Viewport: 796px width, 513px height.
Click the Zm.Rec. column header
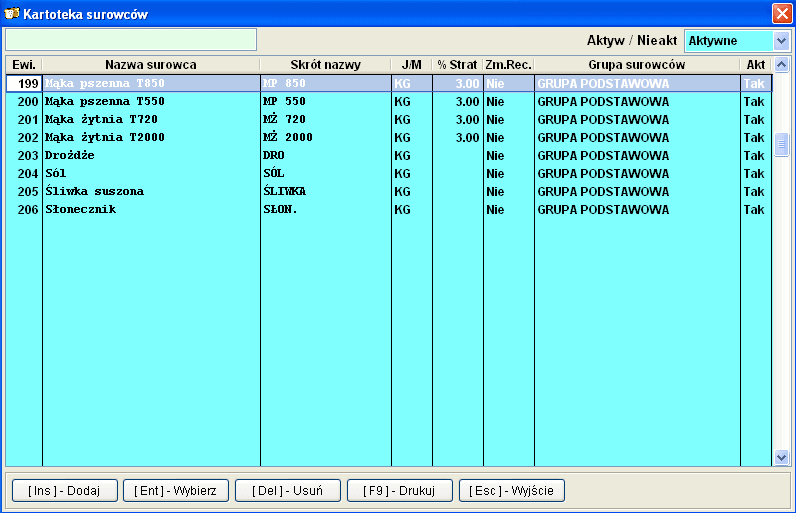pyautogui.click(x=508, y=65)
